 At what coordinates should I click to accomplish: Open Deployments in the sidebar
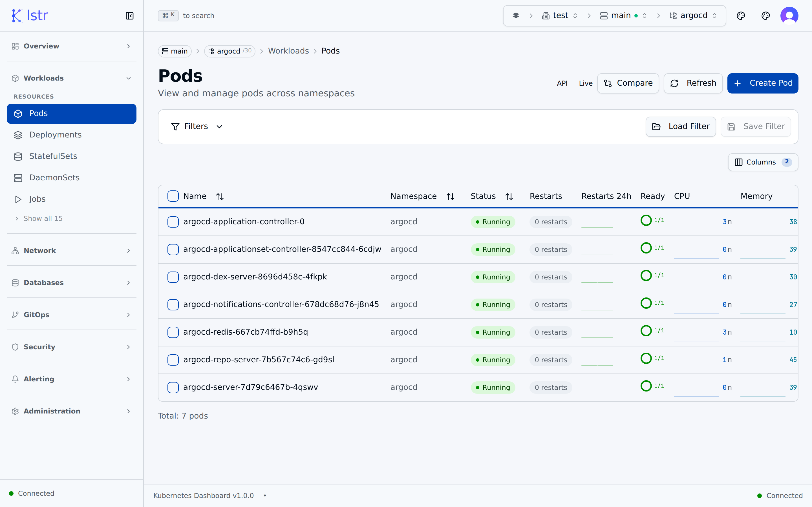pyautogui.click(x=55, y=135)
